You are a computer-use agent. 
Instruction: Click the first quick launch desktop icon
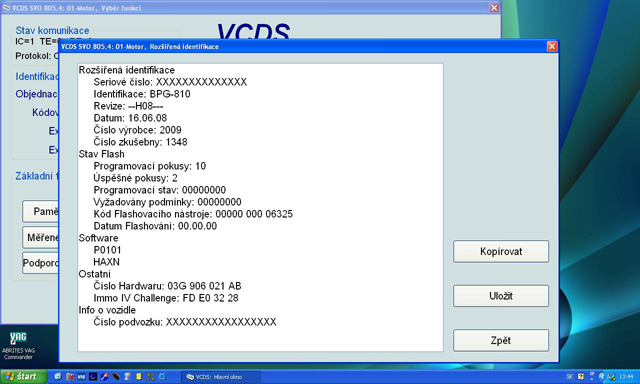click(58, 376)
